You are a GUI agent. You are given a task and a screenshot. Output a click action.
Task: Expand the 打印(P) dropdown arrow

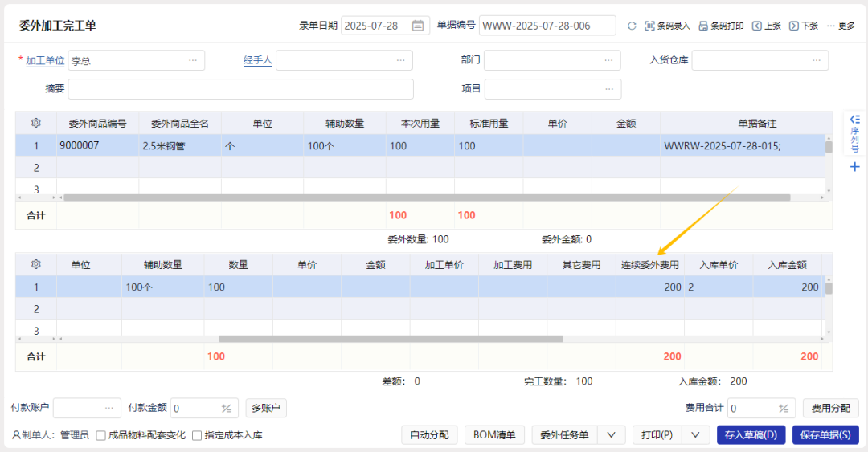695,435
